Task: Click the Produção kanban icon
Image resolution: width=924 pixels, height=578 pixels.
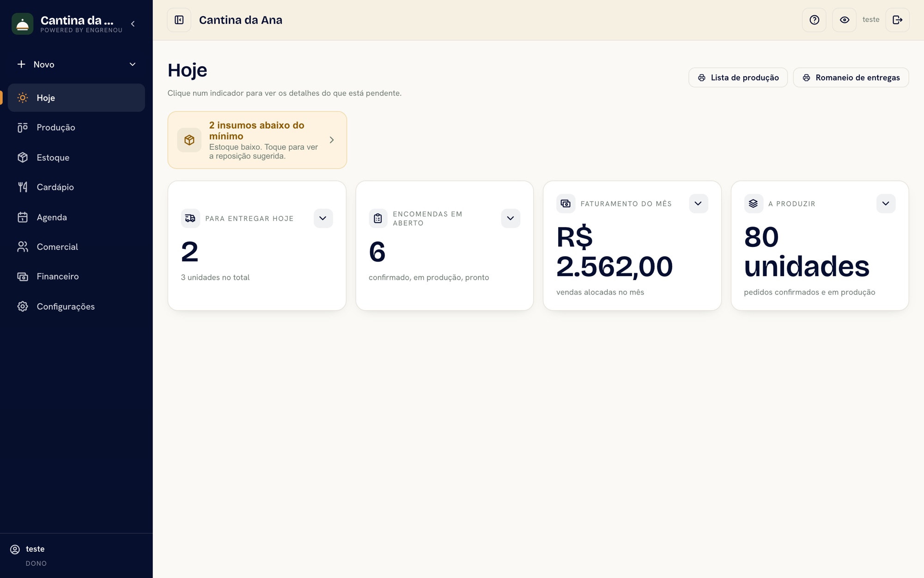Action: tap(23, 128)
